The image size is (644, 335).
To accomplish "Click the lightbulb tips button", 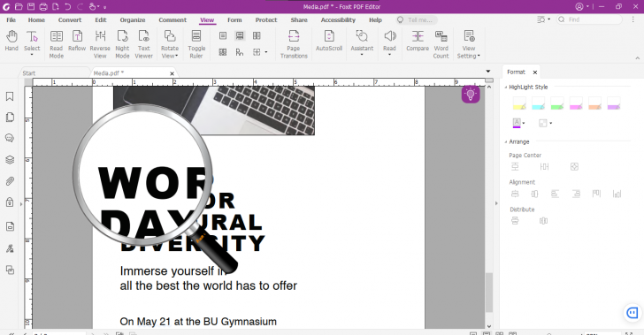I will [471, 95].
